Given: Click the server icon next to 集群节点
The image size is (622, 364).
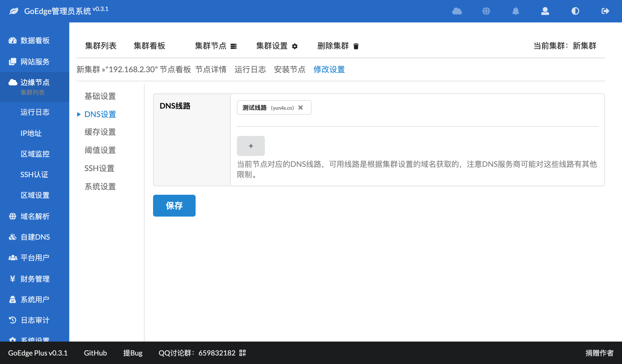Looking at the screenshot, I should tap(234, 46).
